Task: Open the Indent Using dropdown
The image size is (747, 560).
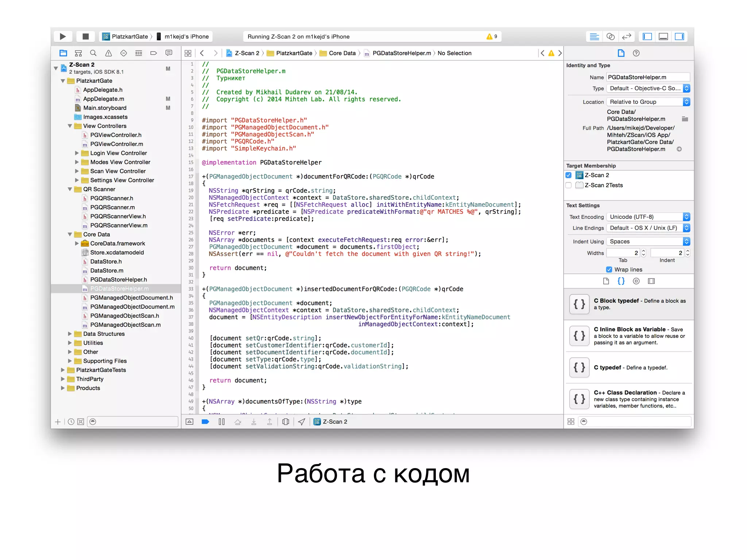Action: (x=648, y=241)
